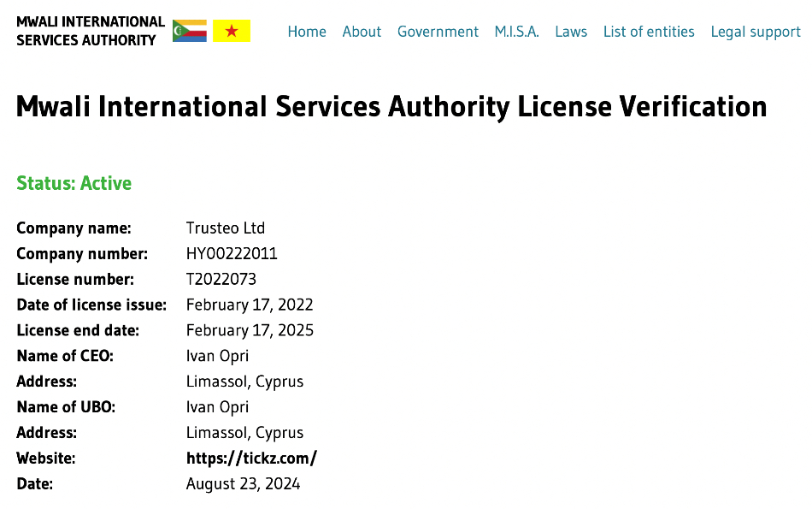This screenshot has width=812, height=509.
Task: Open the Government menu item
Action: point(438,32)
